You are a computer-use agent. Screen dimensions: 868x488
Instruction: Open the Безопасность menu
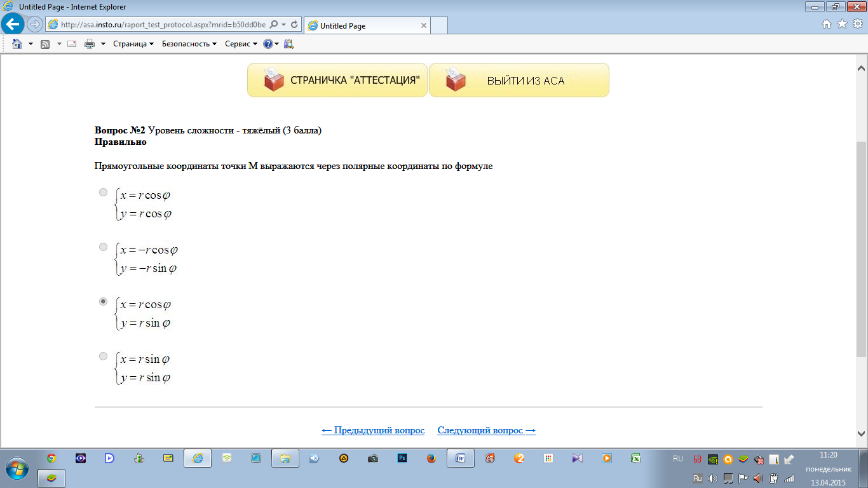189,44
